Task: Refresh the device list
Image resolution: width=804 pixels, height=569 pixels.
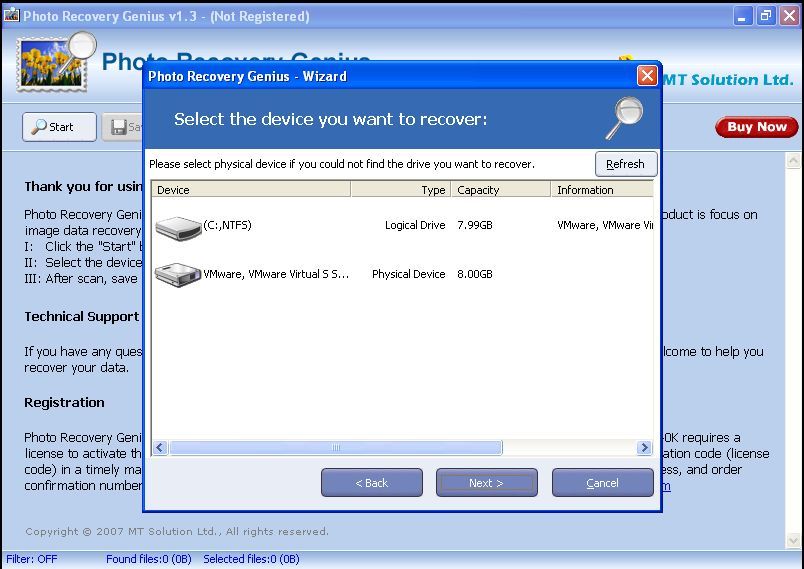Action: click(625, 164)
